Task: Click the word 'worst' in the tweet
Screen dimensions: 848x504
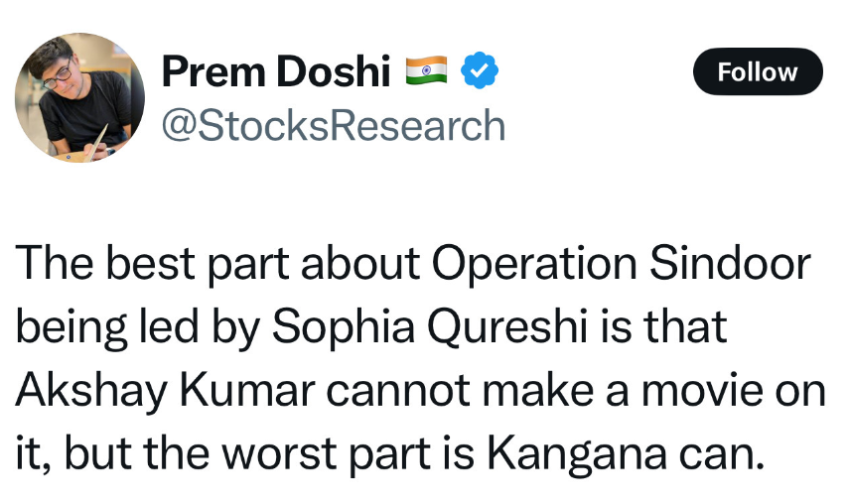Action: [279, 454]
